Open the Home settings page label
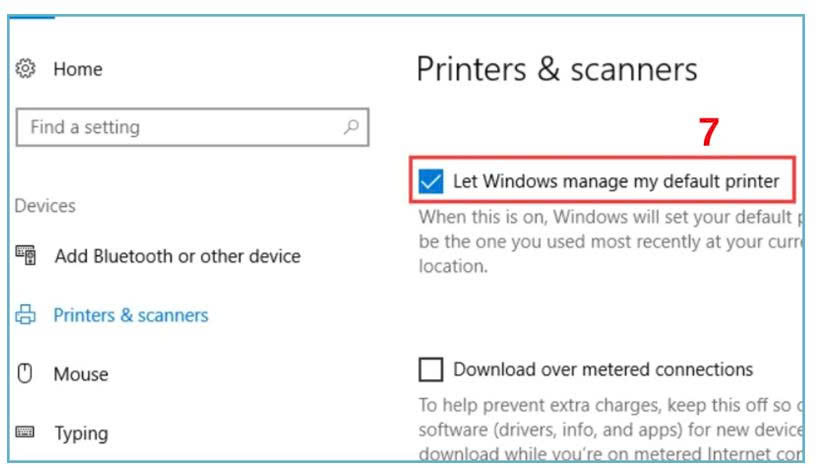The image size is (819, 468). click(x=78, y=69)
